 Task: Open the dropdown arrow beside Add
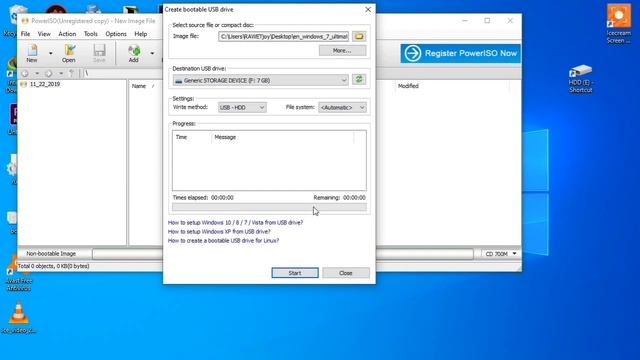[x=152, y=53]
